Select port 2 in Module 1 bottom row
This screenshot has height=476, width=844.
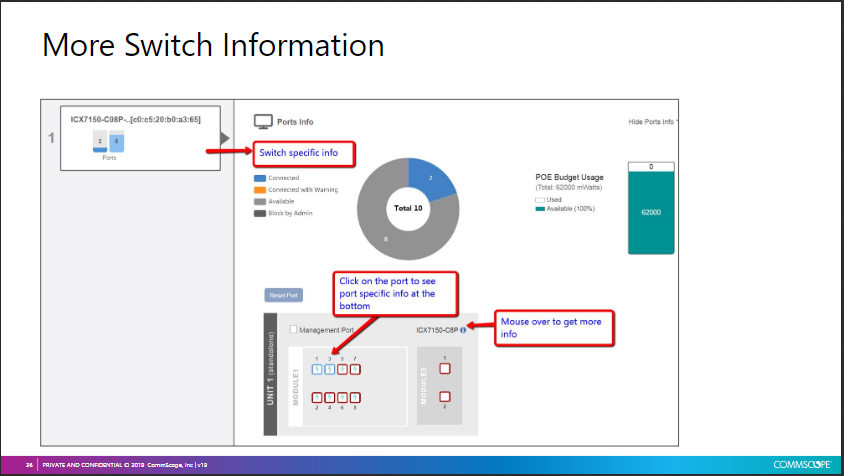click(317, 397)
